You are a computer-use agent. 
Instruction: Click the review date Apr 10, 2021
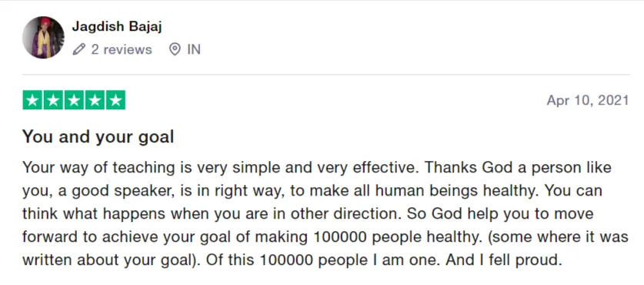click(588, 100)
